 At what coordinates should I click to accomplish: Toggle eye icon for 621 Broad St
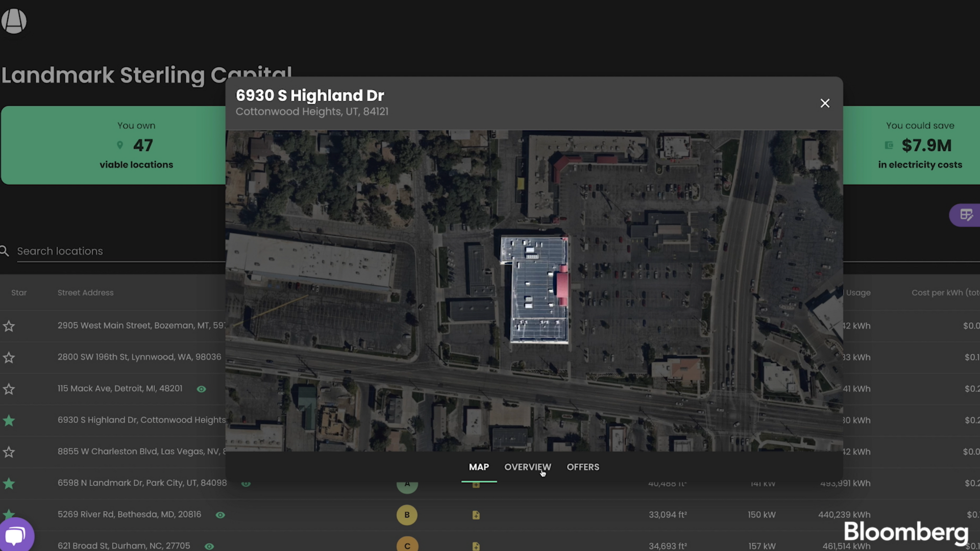[209, 546]
